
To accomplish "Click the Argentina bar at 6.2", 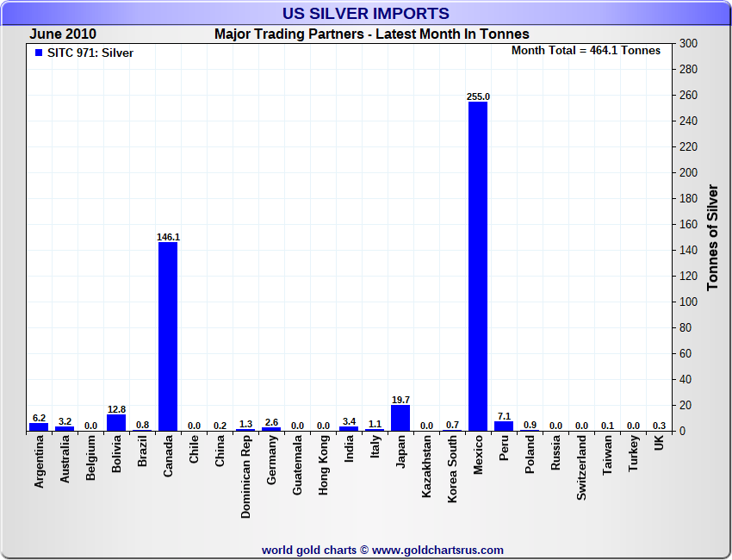I will tap(39, 426).
